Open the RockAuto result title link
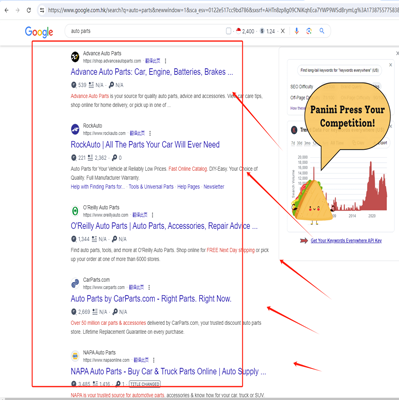 [x=145, y=145]
